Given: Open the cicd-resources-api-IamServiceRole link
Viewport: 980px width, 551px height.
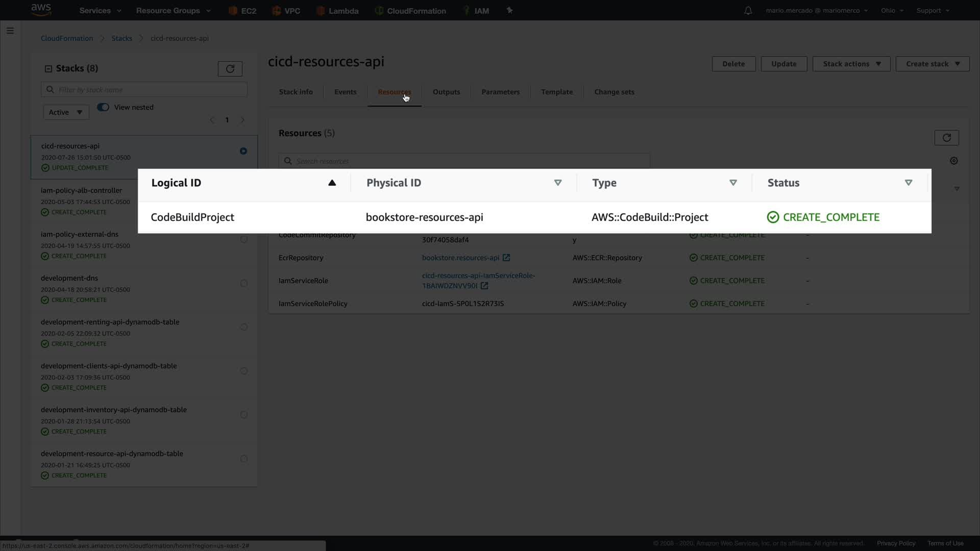Looking at the screenshot, I should pos(478,276).
